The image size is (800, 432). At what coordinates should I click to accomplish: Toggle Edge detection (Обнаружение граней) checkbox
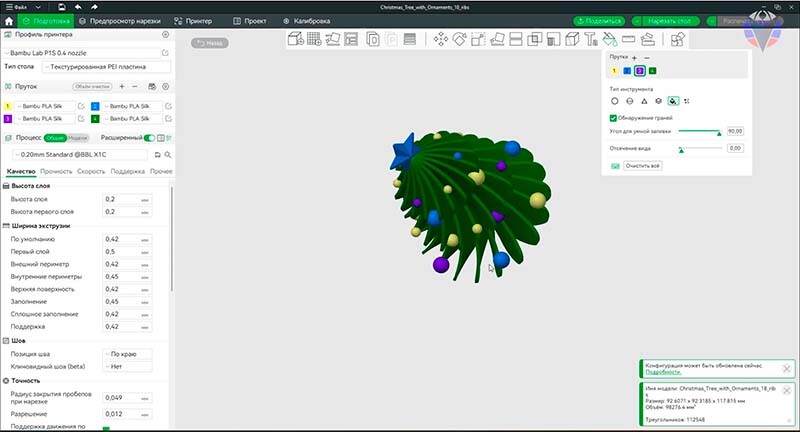coord(613,118)
